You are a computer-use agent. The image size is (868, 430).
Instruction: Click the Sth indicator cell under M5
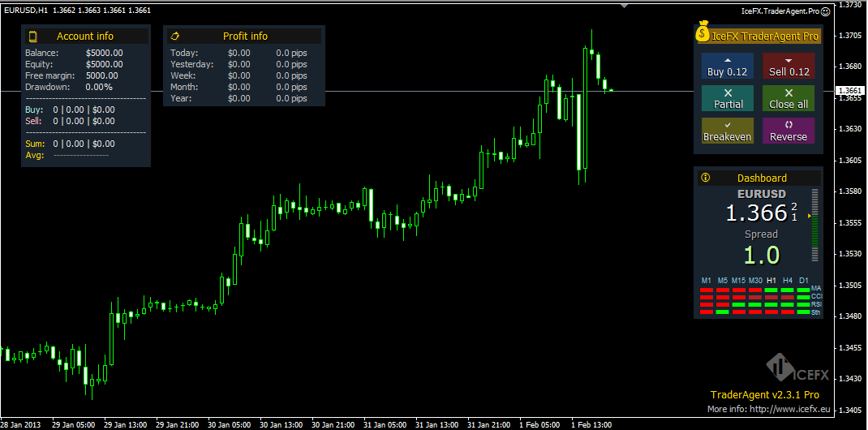723,312
